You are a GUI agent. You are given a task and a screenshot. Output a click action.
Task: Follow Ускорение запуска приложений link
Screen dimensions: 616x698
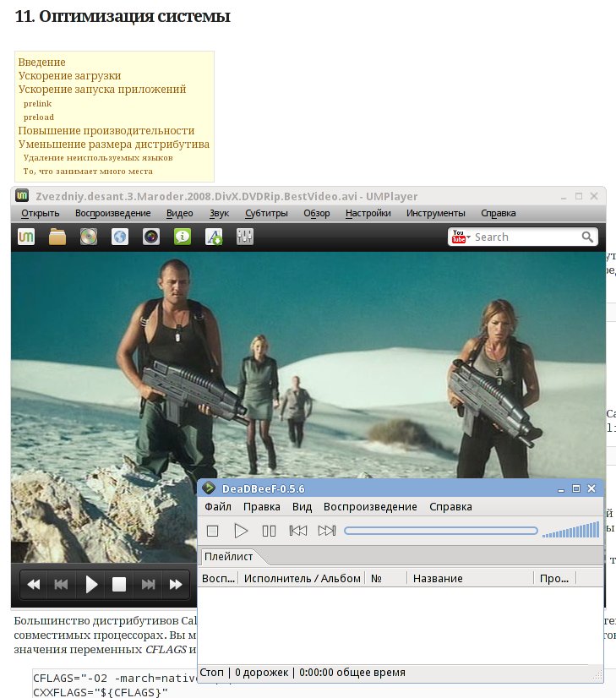[x=102, y=89]
